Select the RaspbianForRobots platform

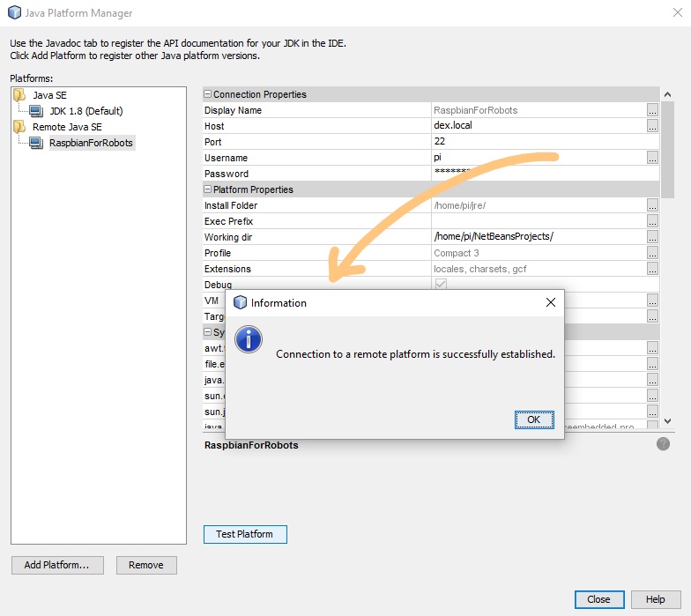click(92, 143)
